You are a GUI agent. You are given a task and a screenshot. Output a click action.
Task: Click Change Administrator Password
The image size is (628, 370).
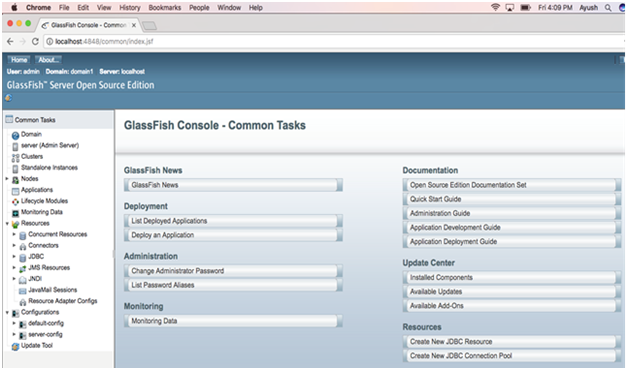(x=233, y=271)
